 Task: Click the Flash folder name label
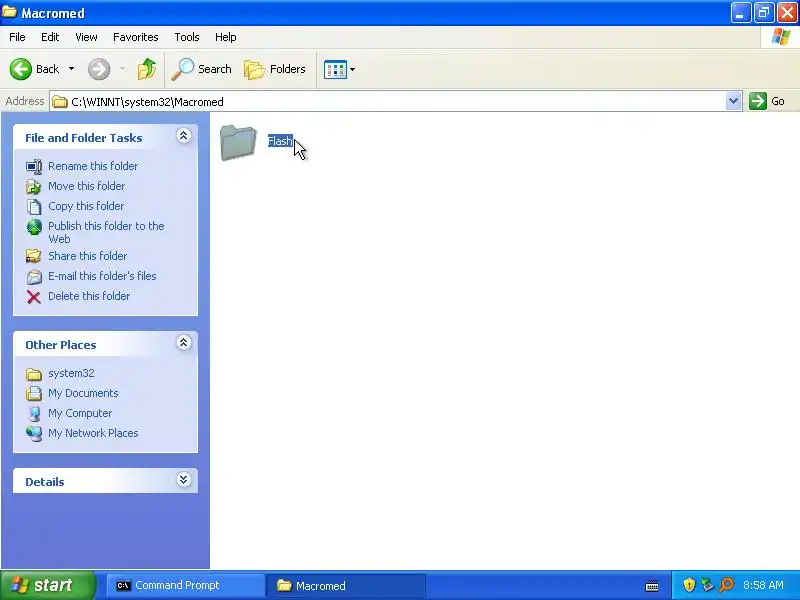[280, 141]
